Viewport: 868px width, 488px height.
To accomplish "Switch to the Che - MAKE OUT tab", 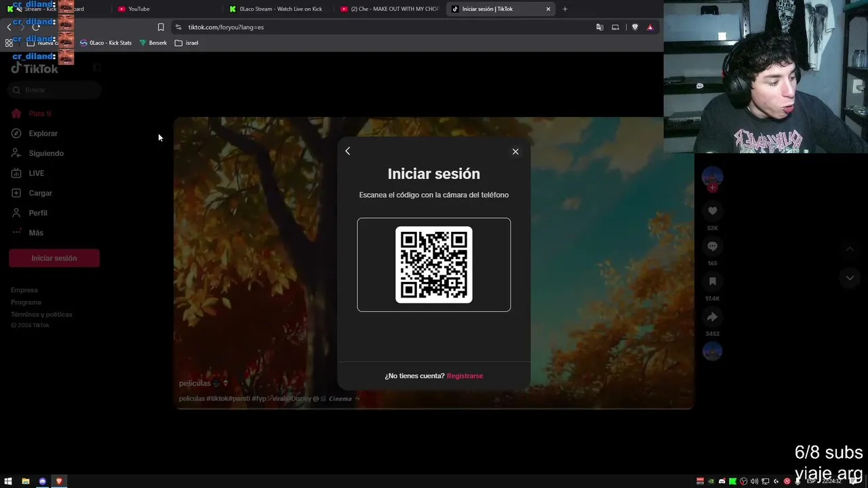I will pos(390,9).
